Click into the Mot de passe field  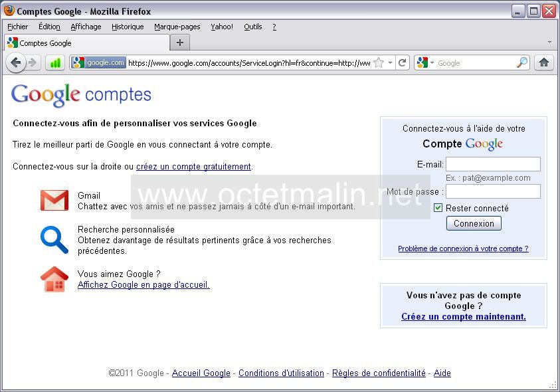(x=493, y=191)
